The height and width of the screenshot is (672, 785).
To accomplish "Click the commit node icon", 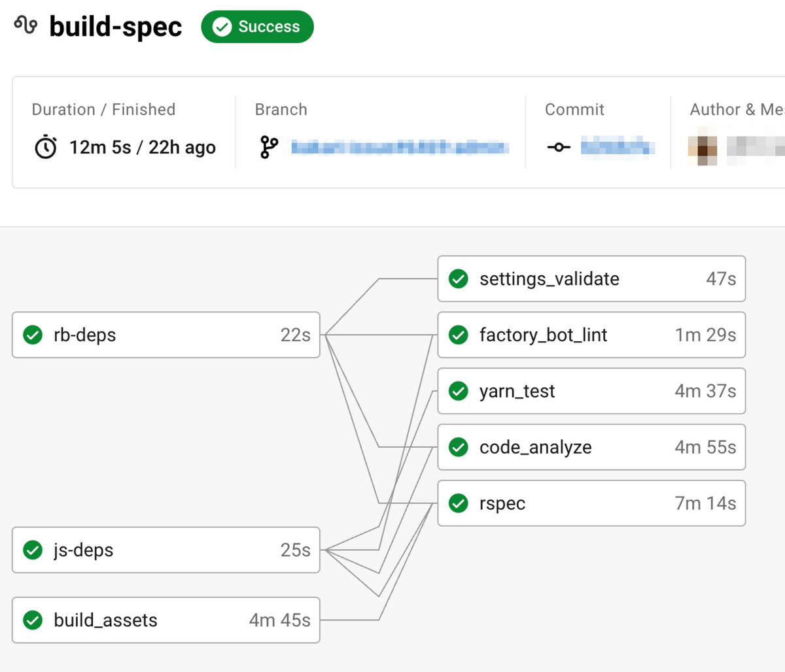I will 558,147.
